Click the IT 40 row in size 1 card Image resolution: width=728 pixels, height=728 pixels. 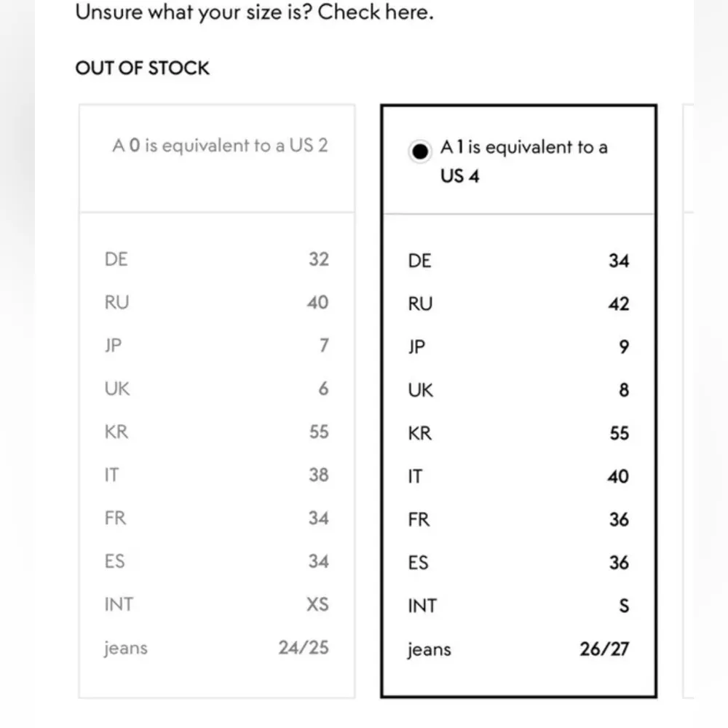click(x=518, y=477)
